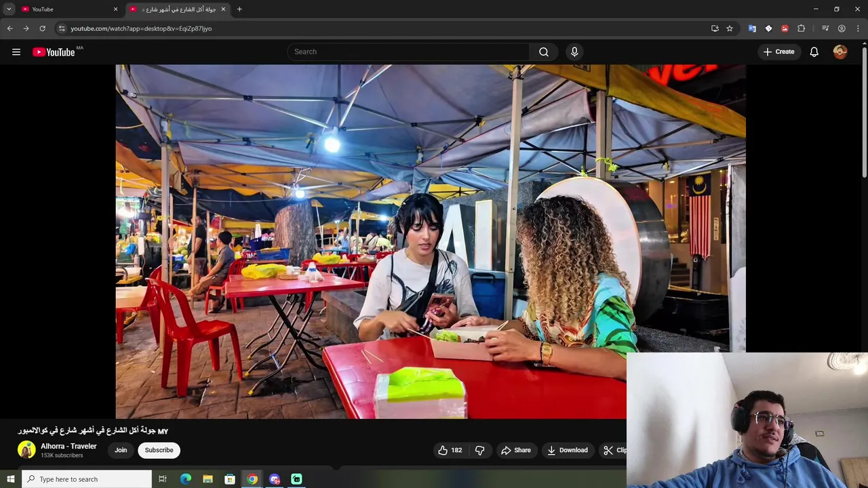Open YouTube notifications bell
Image resolution: width=868 pixels, height=488 pixels.
(x=814, y=52)
